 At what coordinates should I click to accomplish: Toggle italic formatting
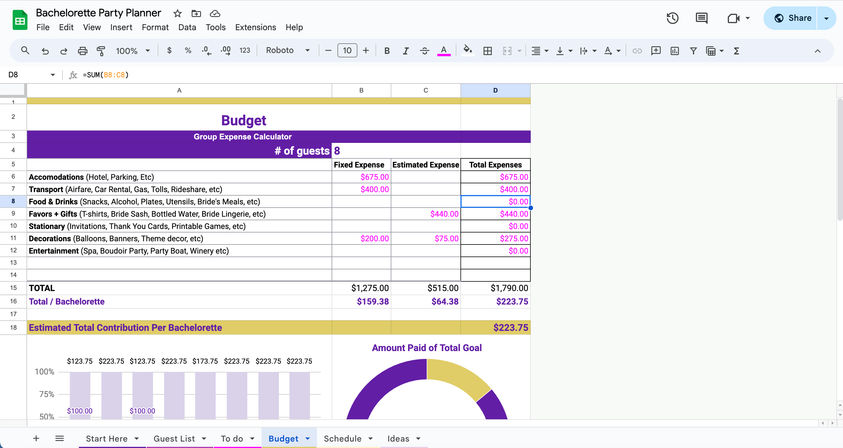pos(405,51)
